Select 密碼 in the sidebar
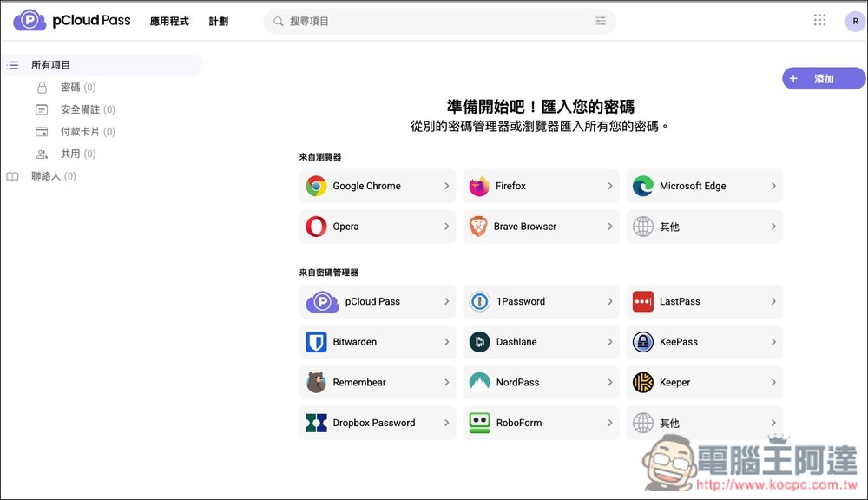Screen dimensions: 868x500 [70, 88]
